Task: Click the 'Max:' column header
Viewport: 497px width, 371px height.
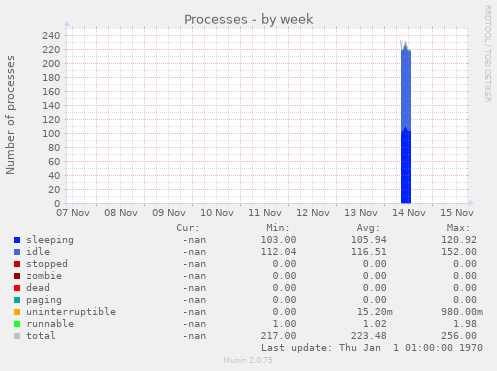Action: (459, 228)
